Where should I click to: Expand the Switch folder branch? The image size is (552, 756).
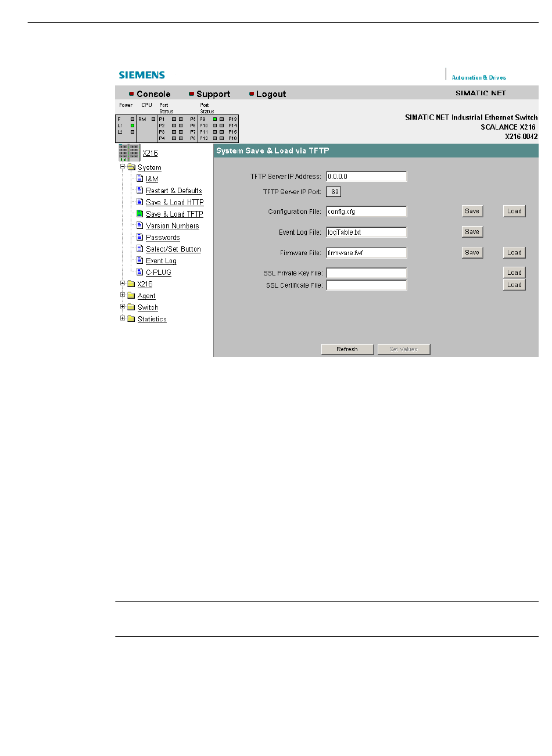[123, 306]
